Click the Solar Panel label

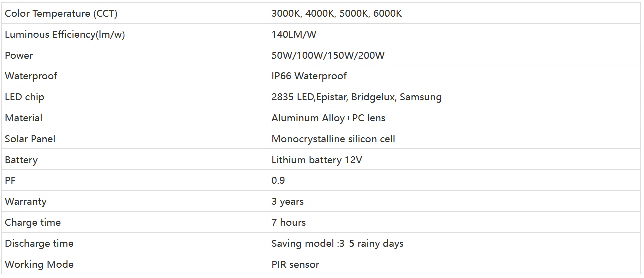[30, 139]
